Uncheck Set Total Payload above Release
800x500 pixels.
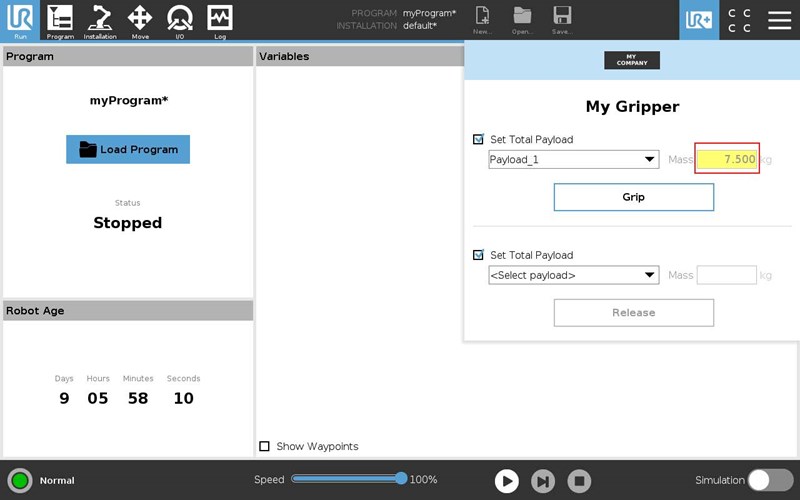click(x=479, y=255)
